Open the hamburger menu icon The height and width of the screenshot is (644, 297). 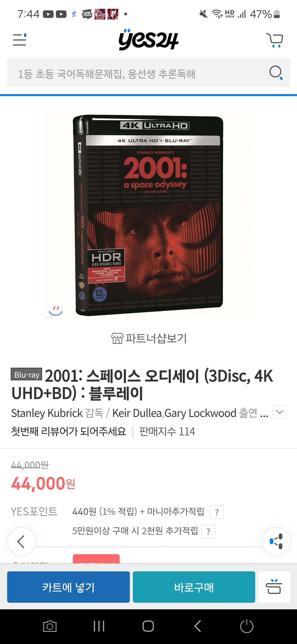tap(20, 40)
